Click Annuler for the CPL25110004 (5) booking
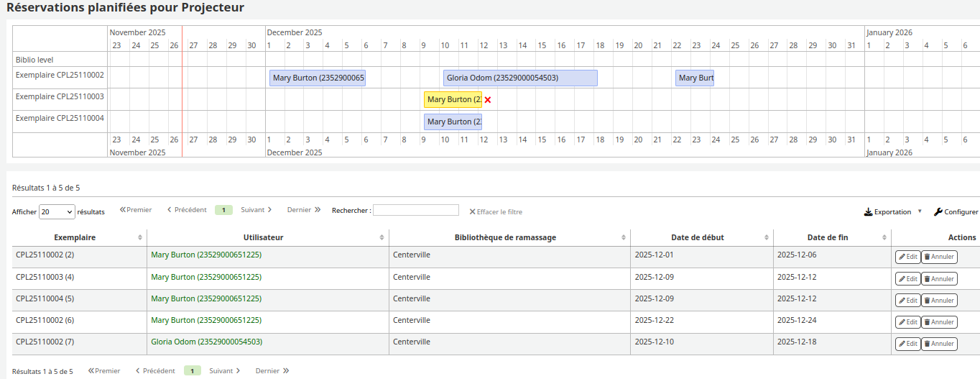The image size is (980, 379). click(939, 301)
